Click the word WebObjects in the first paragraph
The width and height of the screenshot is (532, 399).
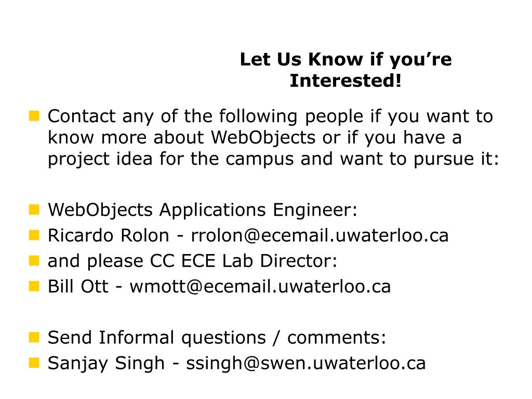(x=263, y=137)
